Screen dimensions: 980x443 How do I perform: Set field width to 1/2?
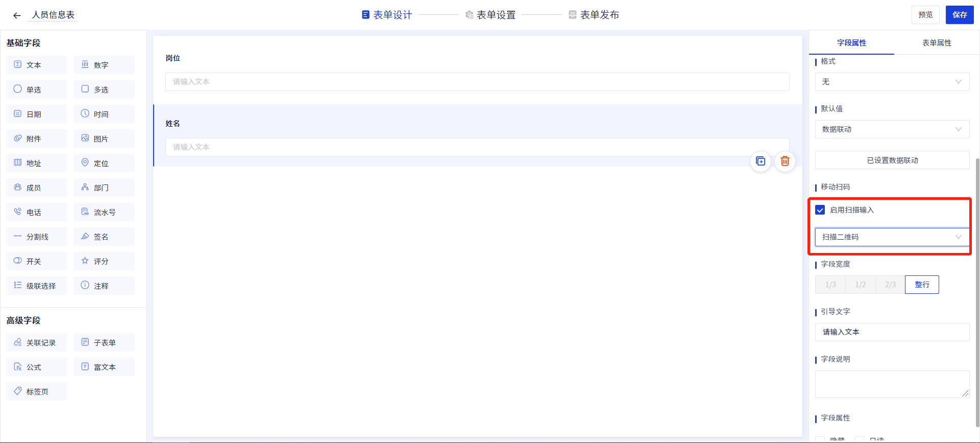[x=861, y=285]
